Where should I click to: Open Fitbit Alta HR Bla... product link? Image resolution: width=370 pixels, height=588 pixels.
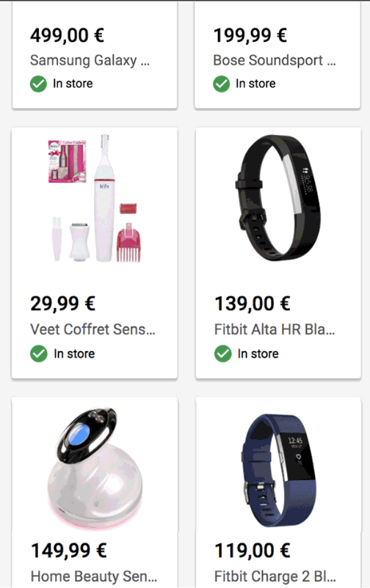coord(275,329)
